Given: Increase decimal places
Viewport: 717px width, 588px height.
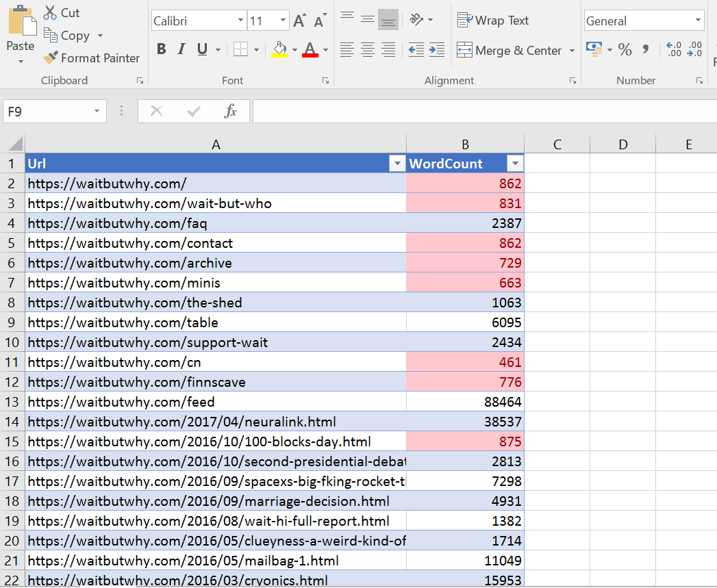Looking at the screenshot, I should coord(674,49).
